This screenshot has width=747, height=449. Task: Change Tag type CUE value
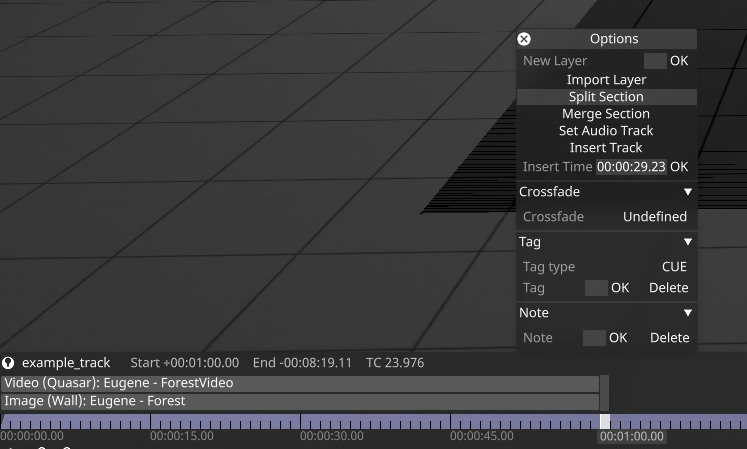point(675,267)
